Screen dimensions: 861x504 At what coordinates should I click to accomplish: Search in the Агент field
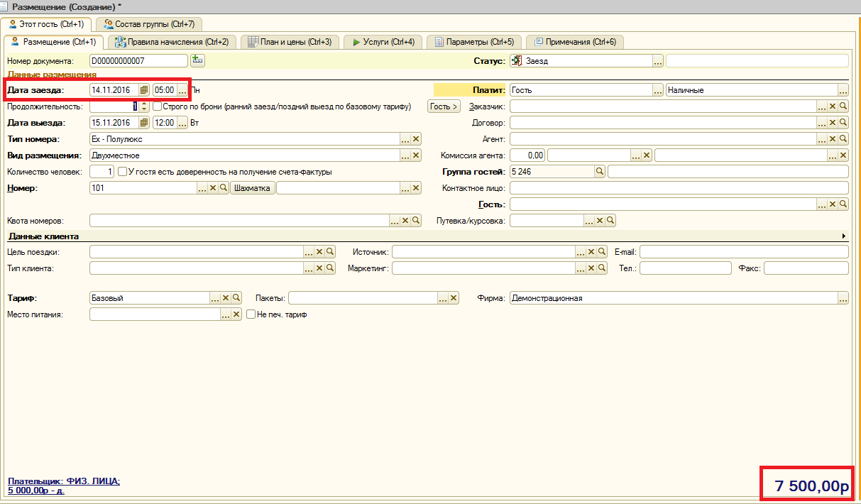[x=843, y=139]
